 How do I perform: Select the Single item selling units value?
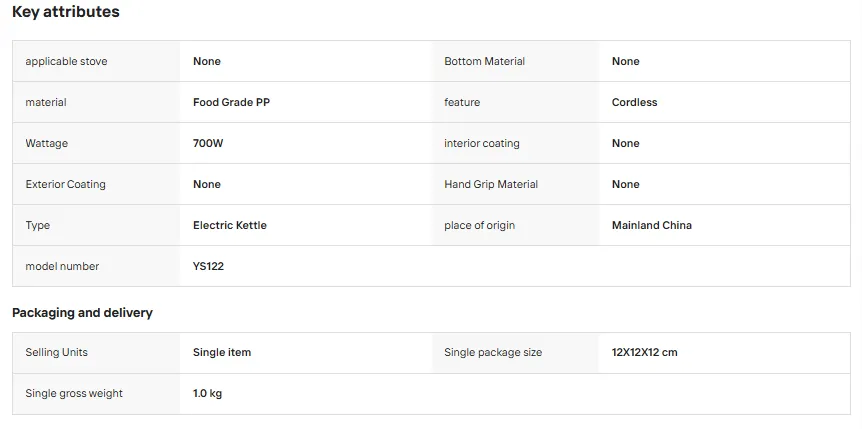222,352
